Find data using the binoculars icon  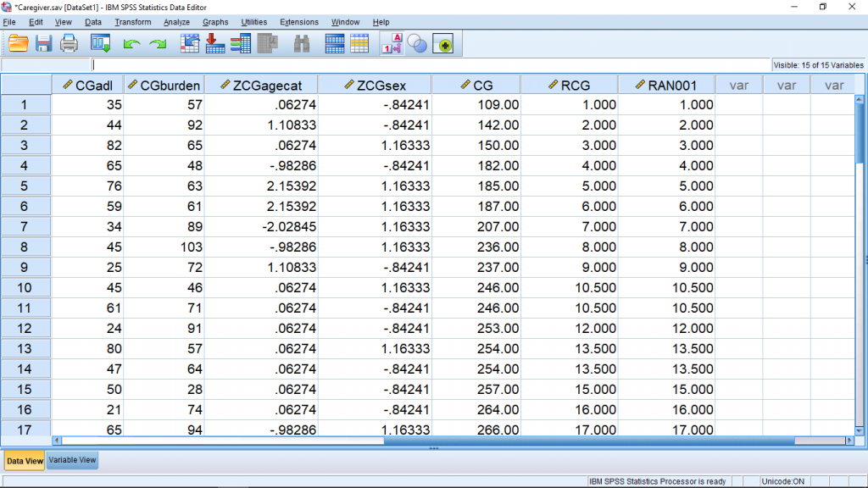point(302,43)
